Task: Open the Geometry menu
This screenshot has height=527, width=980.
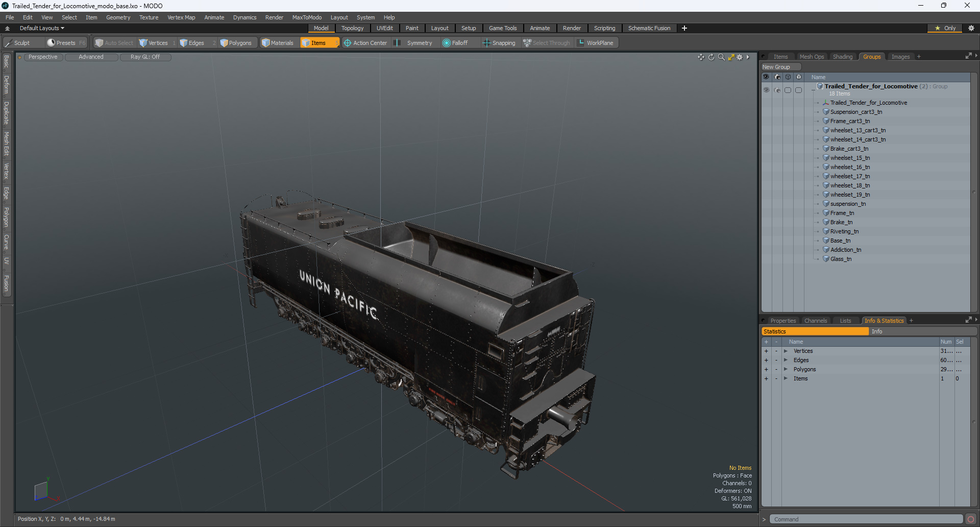Action: pyautogui.click(x=118, y=17)
